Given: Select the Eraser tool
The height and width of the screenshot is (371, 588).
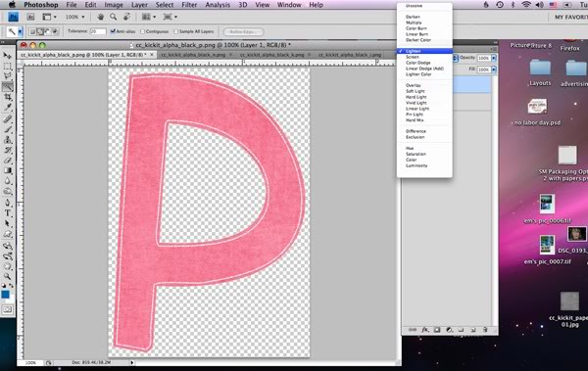Looking at the screenshot, I should pos(7,161).
